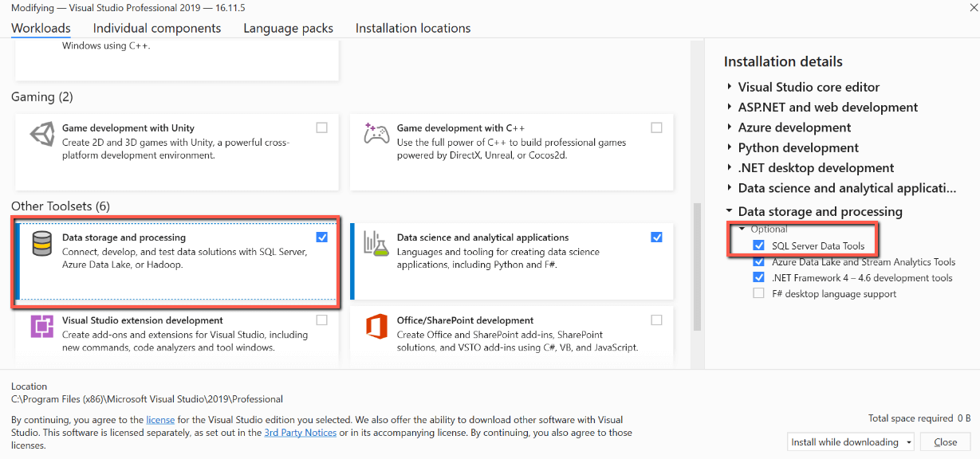This screenshot has height=459, width=980.
Task: Enable F# desktop language support
Action: 758,293
